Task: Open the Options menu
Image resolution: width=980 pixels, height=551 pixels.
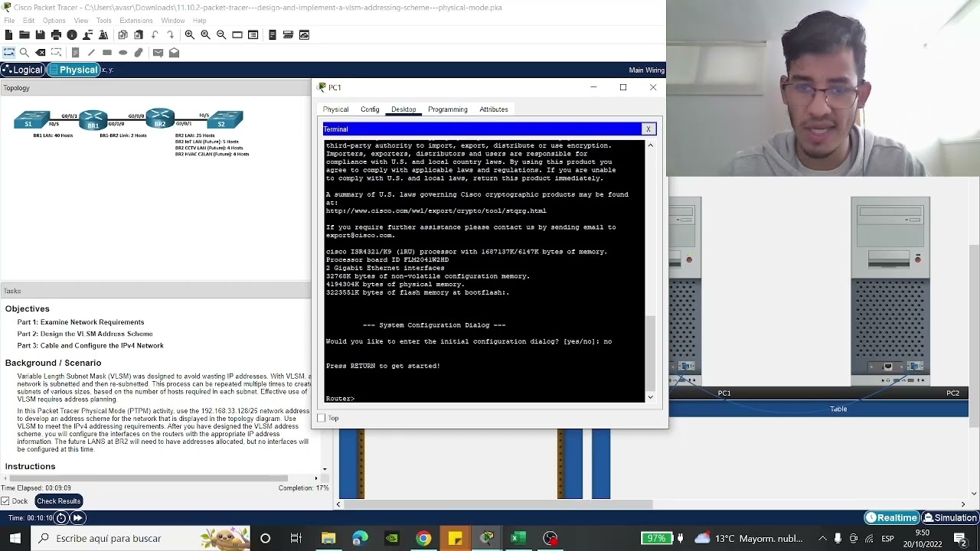Action: (54, 21)
